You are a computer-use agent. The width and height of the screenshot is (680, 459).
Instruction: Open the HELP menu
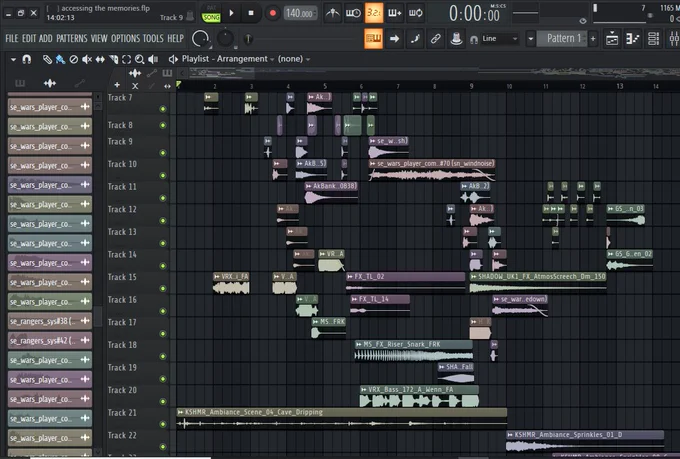176,38
